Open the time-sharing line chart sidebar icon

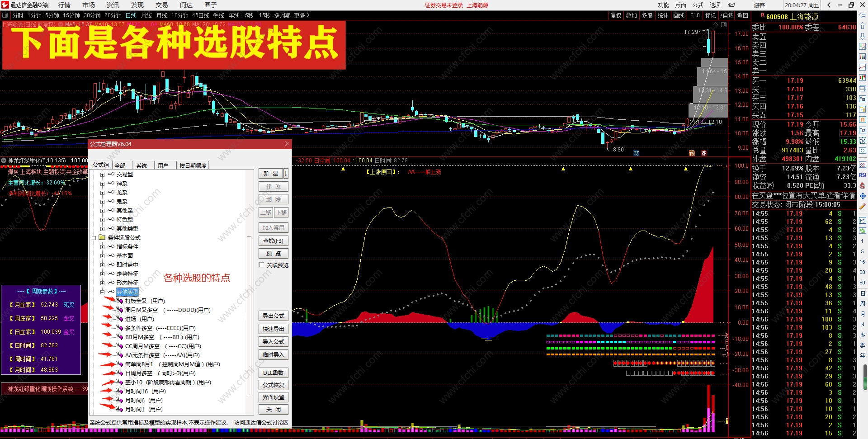pos(863,67)
